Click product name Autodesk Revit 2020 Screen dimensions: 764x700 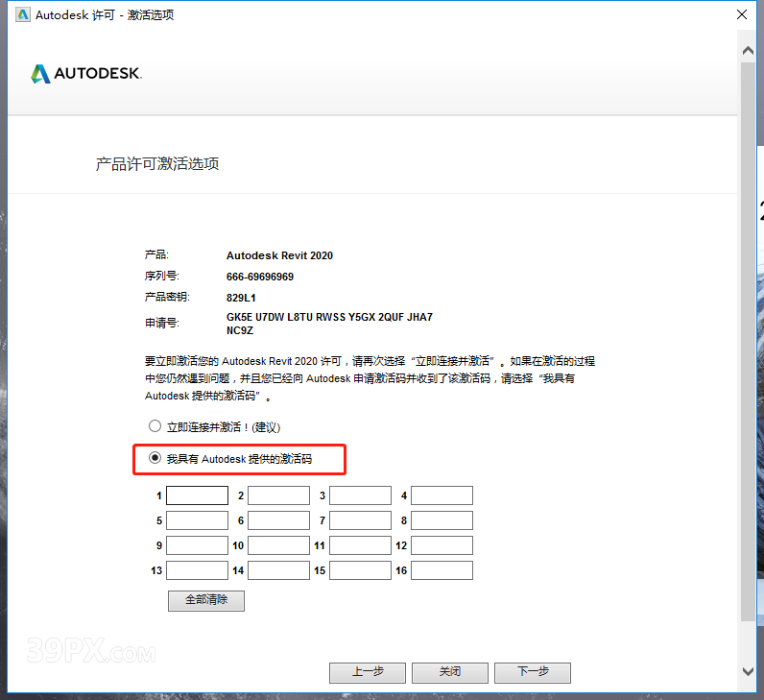pyautogui.click(x=279, y=256)
